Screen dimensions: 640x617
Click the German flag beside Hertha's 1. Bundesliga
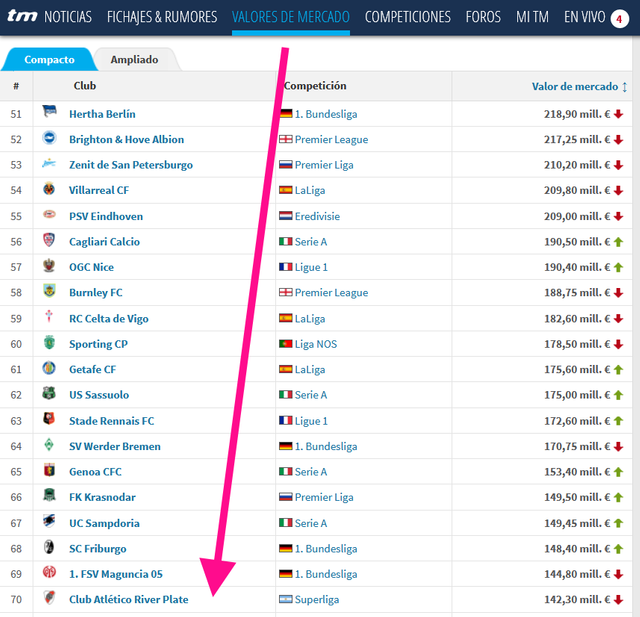point(286,113)
